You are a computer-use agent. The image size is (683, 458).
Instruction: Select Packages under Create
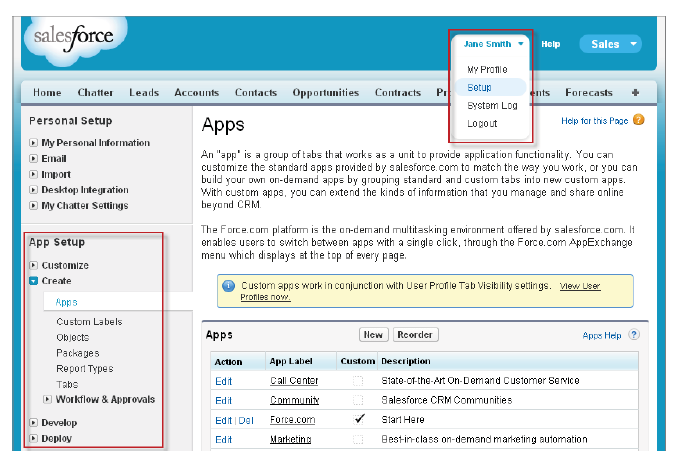pos(78,353)
